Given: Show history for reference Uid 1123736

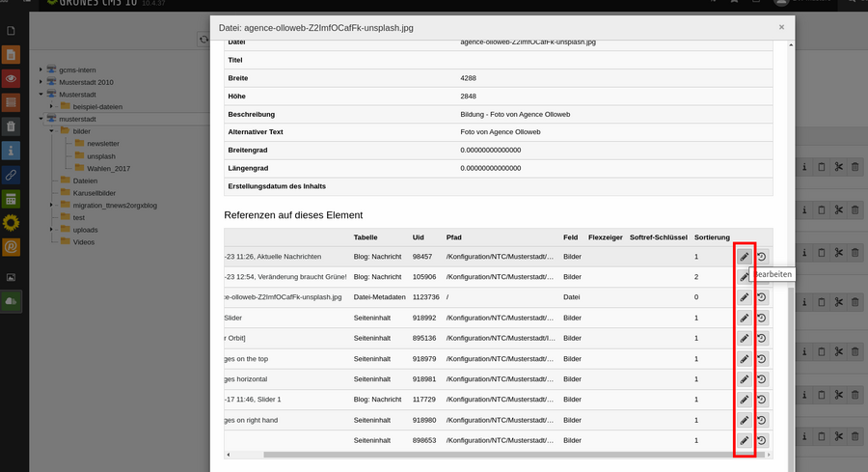Looking at the screenshot, I should tap(762, 297).
